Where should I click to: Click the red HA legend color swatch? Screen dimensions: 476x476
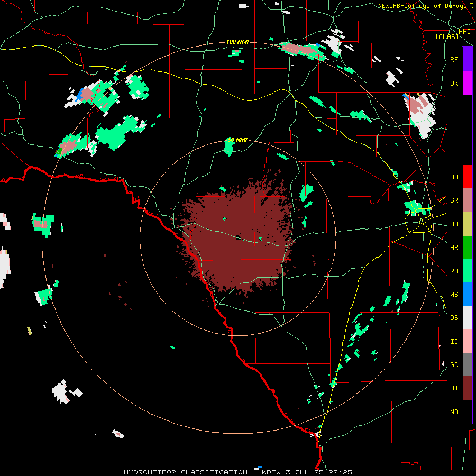click(x=467, y=177)
